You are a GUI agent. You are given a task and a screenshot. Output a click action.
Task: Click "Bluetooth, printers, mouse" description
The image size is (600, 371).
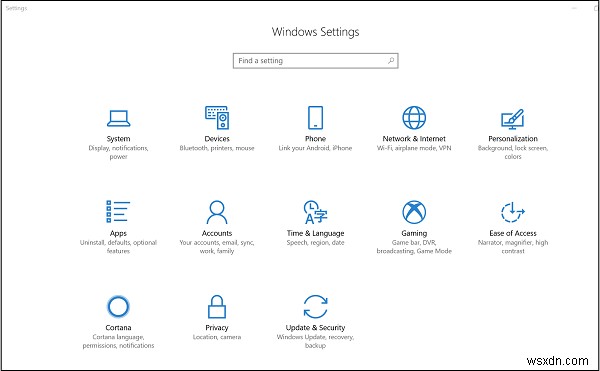point(217,148)
